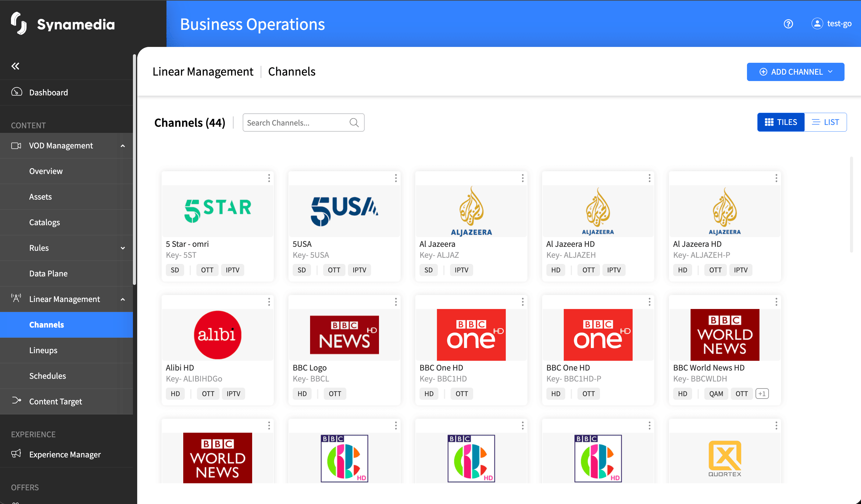Click SD tag on 5USA tile
This screenshot has height=504, width=861.
pyautogui.click(x=301, y=270)
